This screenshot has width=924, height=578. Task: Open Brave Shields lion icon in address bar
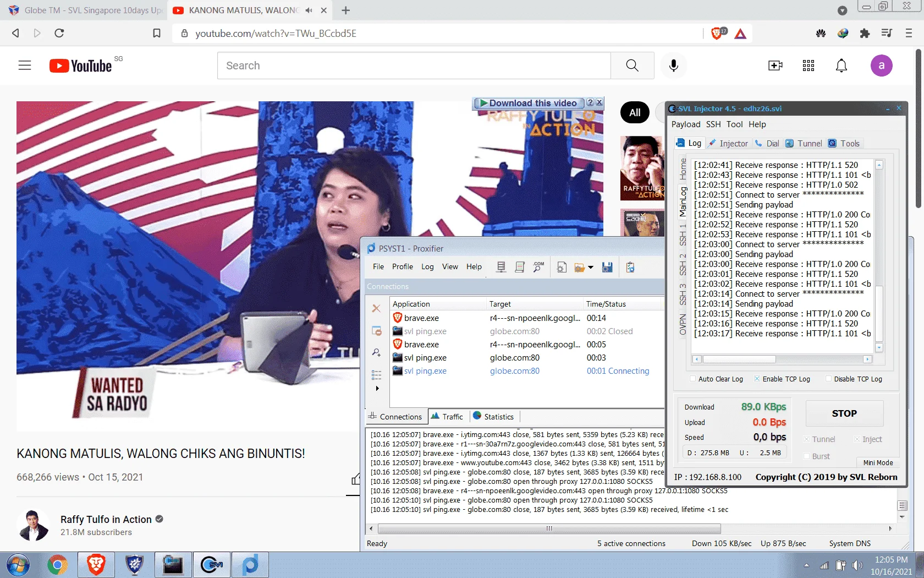click(x=717, y=34)
